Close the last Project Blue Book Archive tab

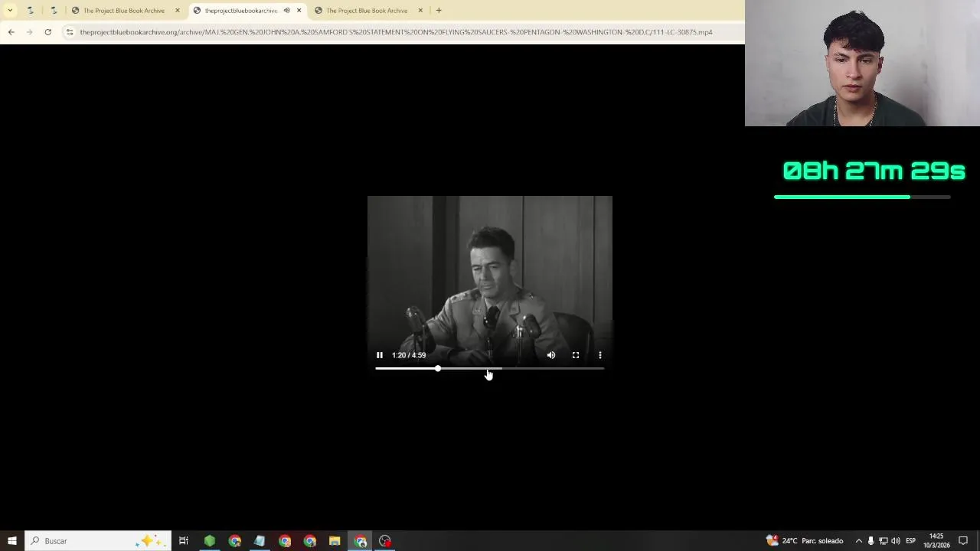click(420, 11)
